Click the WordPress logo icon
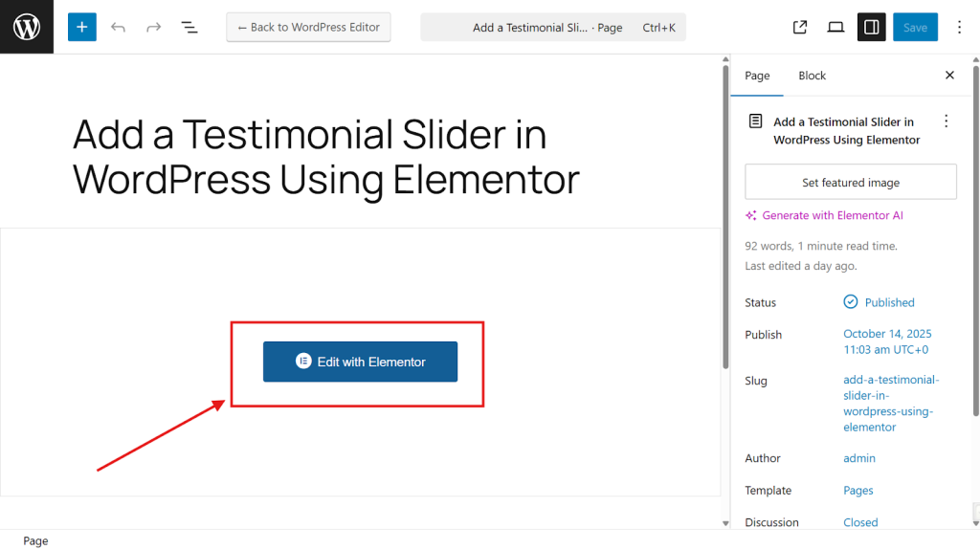The image size is (980, 550). [x=27, y=27]
